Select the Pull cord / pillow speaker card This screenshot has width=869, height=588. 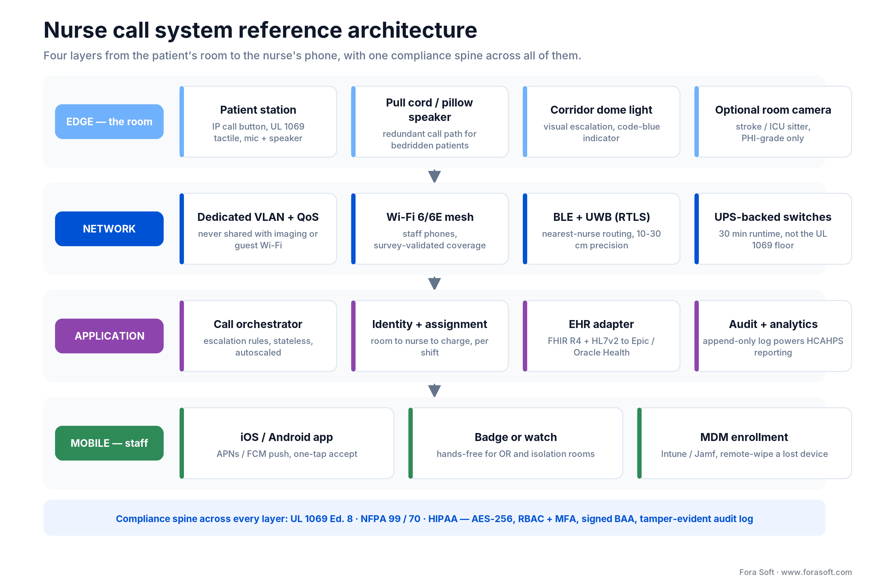(430, 122)
